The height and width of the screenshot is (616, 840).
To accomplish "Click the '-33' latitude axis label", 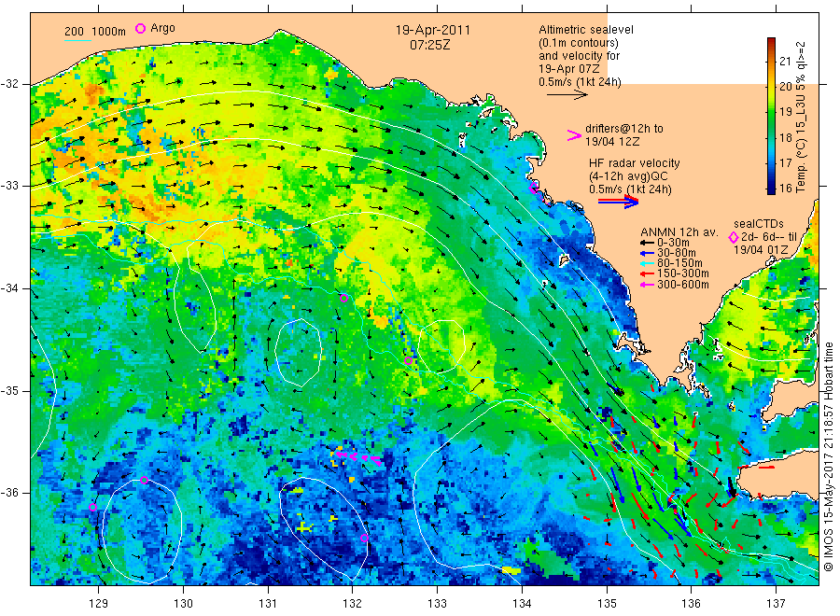I will pos(9,187).
